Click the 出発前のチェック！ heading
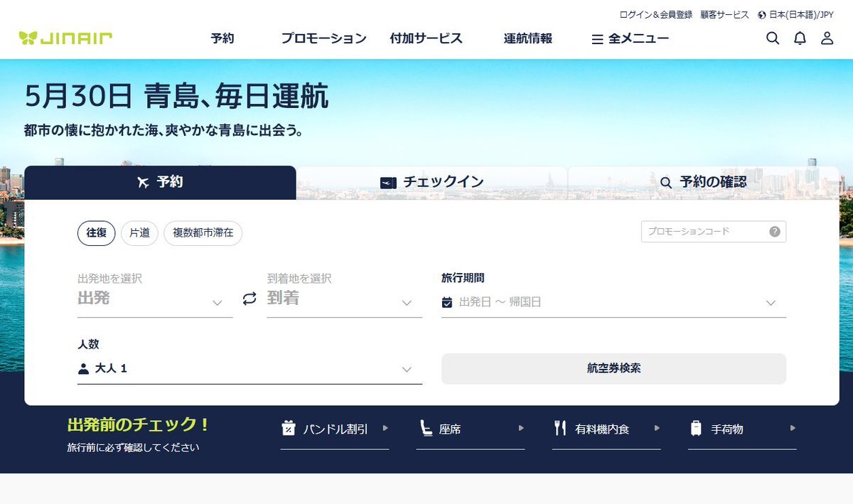This screenshot has width=853, height=504. point(139,425)
